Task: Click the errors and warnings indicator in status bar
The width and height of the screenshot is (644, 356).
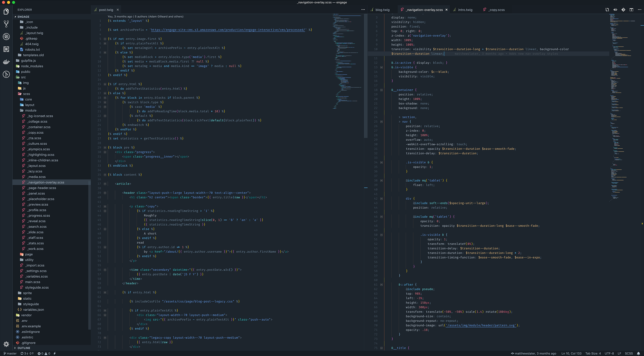Action: (45, 353)
